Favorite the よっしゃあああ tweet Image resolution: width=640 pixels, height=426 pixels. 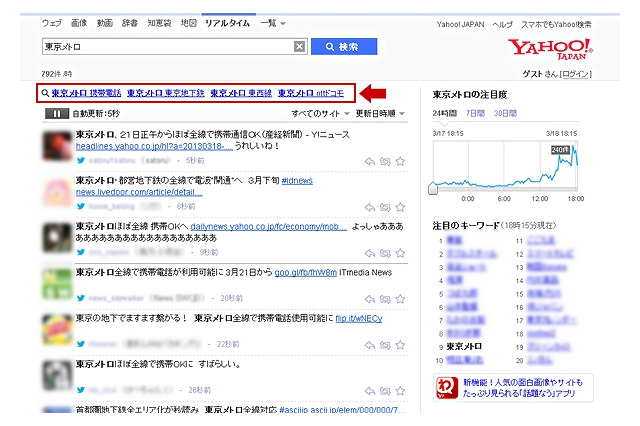click(x=400, y=253)
